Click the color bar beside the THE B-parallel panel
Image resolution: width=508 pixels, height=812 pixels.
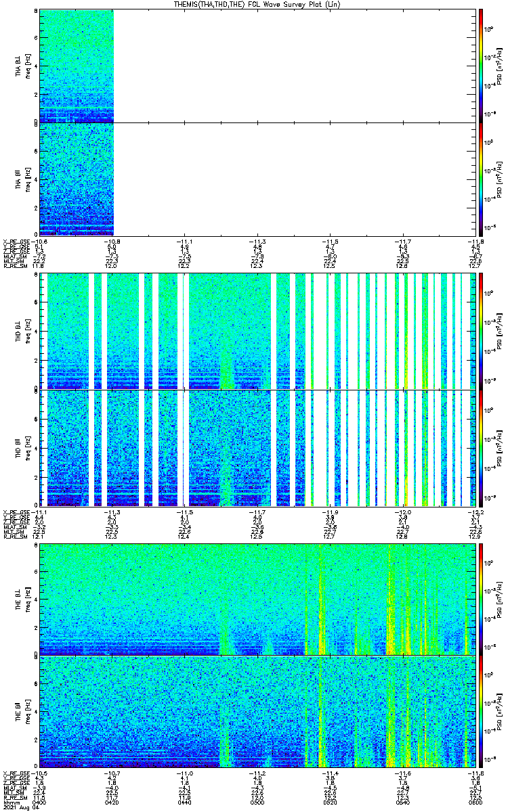point(480,712)
